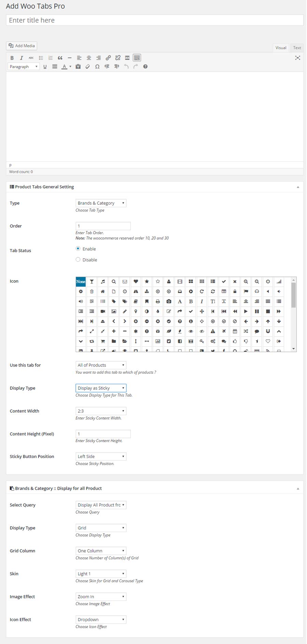
Task: Insert a blockquote in the editor
Action: coord(60,58)
